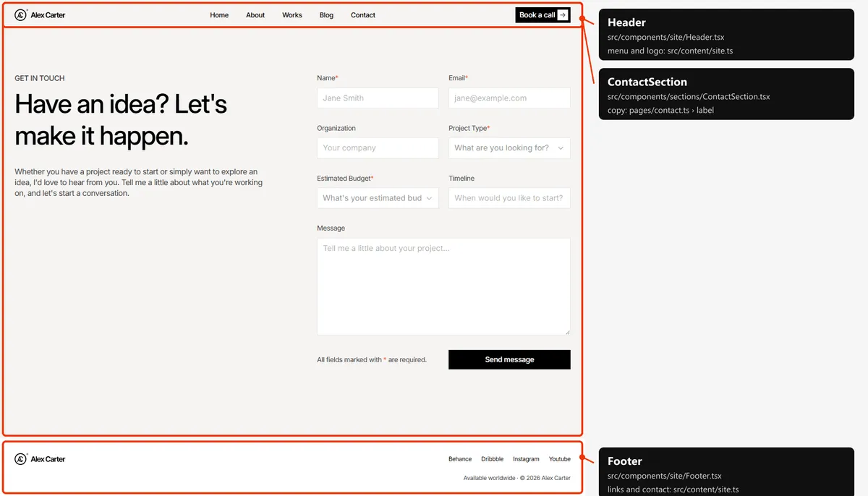Click the 'Available worldwide · © 2026 Alex Carter' text
This screenshot has width=868, height=496.
tap(517, 478)
